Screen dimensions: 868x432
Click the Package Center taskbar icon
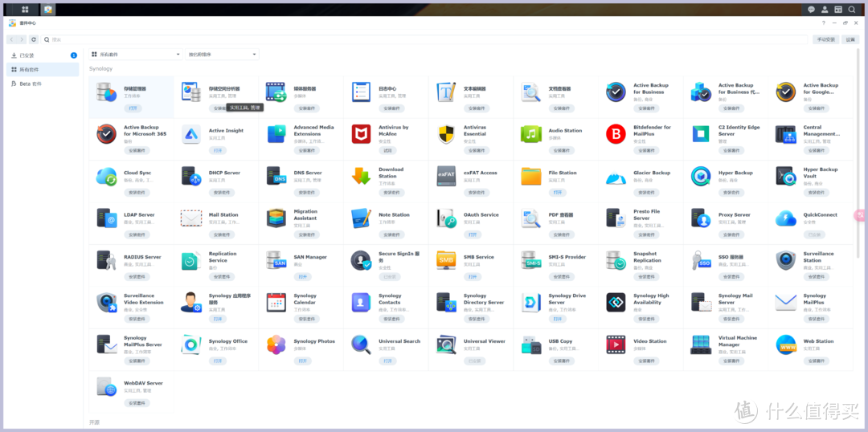(48, 10)
